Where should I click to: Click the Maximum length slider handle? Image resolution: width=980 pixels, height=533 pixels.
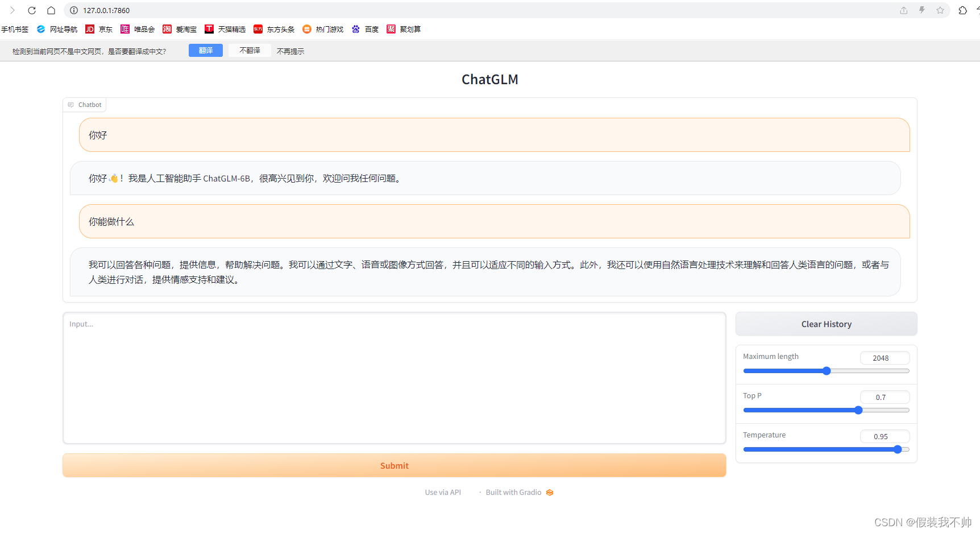[x=827, y=371]
